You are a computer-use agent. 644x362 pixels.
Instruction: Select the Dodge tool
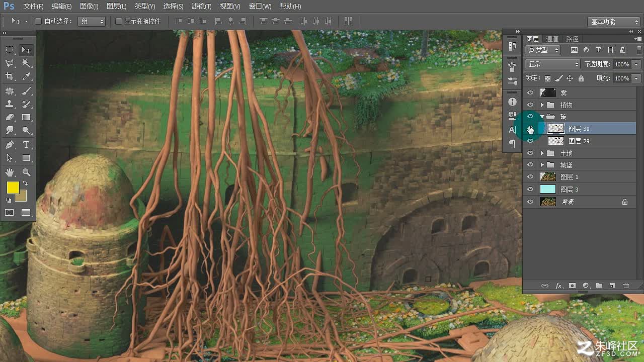pyautogui.click(x=26, y=130)
